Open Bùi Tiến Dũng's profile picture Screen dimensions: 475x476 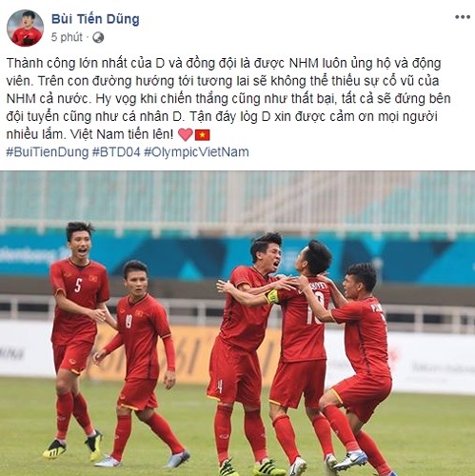pos(25,28)
